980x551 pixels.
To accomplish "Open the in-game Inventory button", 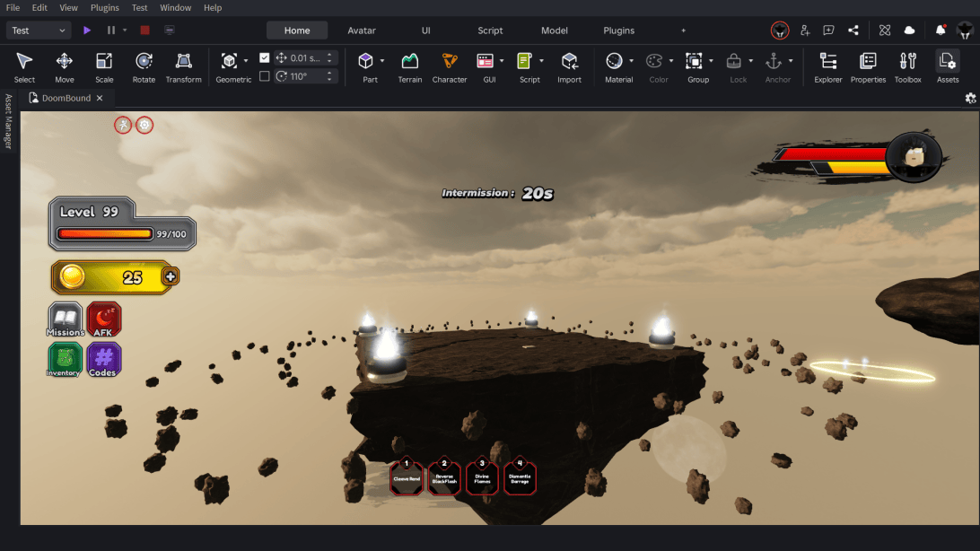I will pos(65,359).
